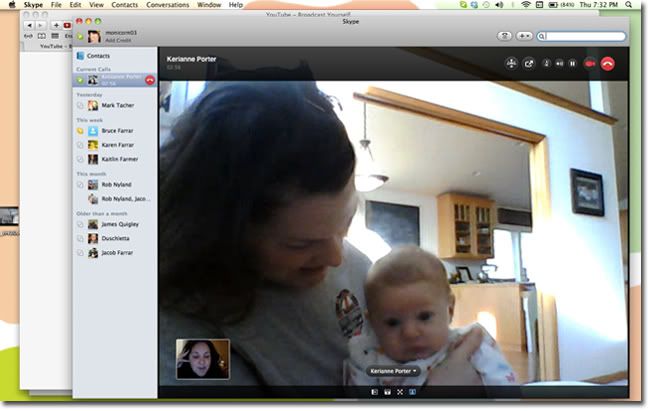This screenshot has height=411, width=648.
Task: Pause the call with the hold button
Action: pyautogui.click(x=572, y=64)
